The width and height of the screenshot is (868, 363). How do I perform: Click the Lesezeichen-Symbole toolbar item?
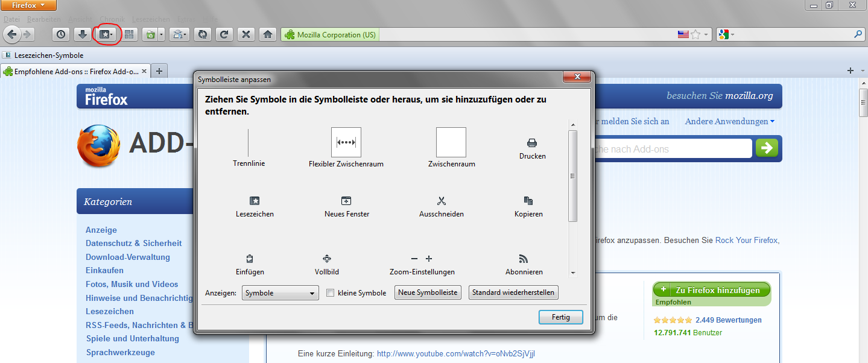click(43, 55)
